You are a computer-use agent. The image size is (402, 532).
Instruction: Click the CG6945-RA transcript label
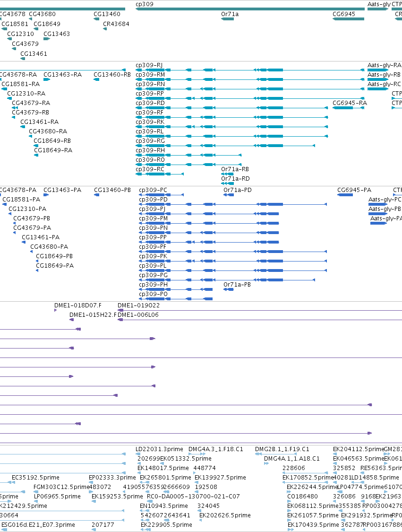pos(350,103)
